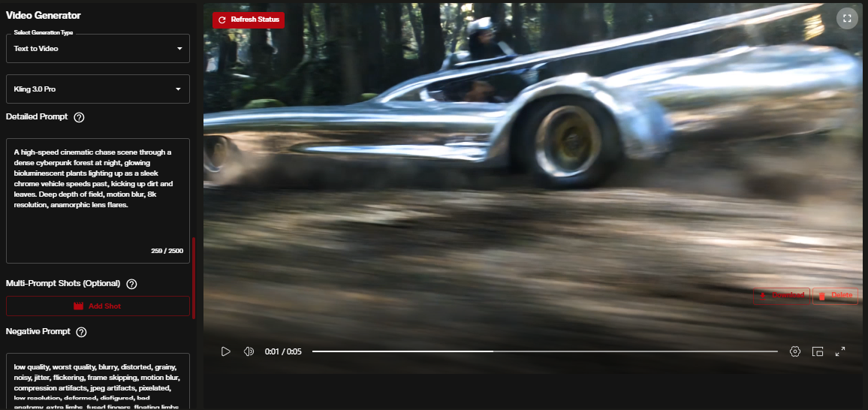Click the Negative Prompt help icon
The image size is (868, 410).
click(81, 332)
